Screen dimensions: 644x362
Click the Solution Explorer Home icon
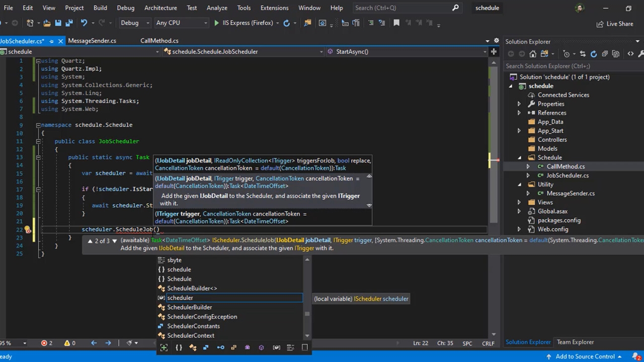pos(533,54)
